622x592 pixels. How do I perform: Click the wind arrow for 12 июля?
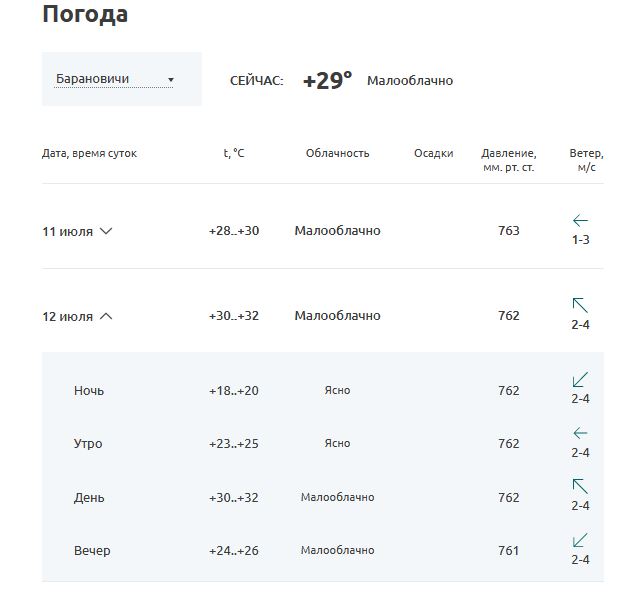coord(580,305)
